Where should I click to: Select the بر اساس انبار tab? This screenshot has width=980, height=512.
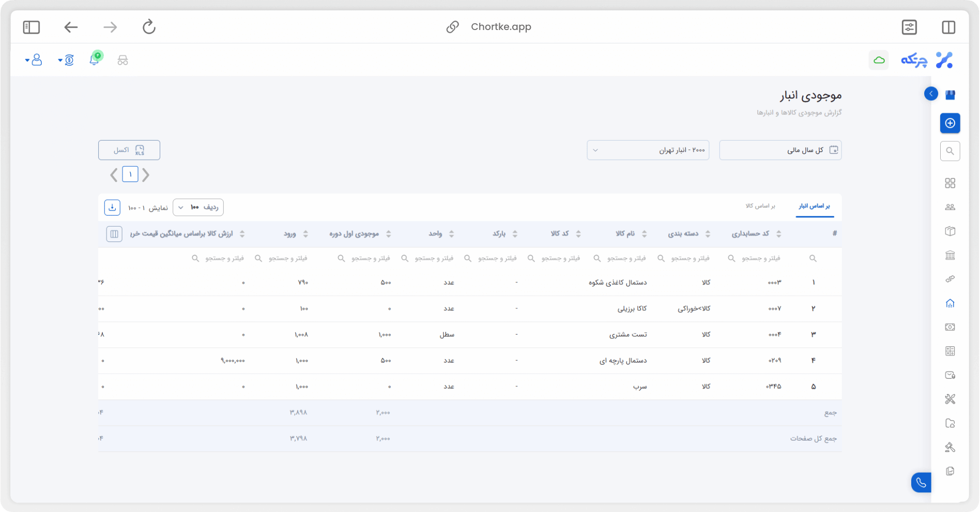(814, 206)
